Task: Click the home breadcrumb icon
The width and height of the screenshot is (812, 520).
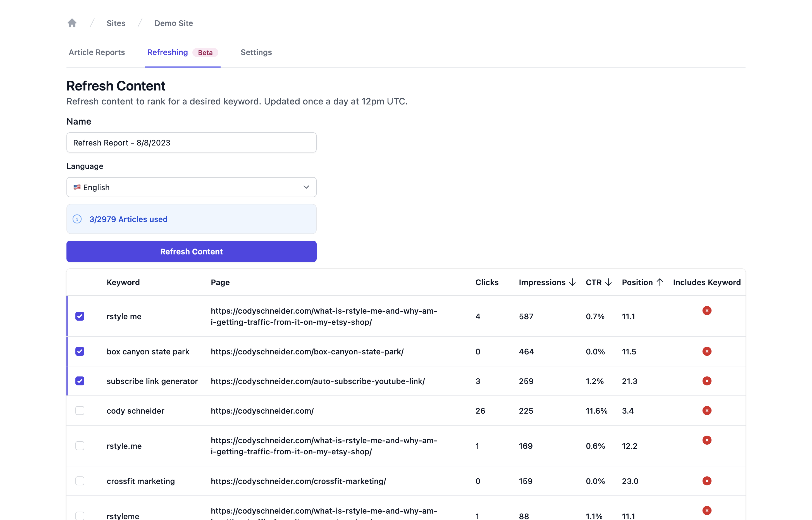Action: pyautogui.click(x=72, y=23)
